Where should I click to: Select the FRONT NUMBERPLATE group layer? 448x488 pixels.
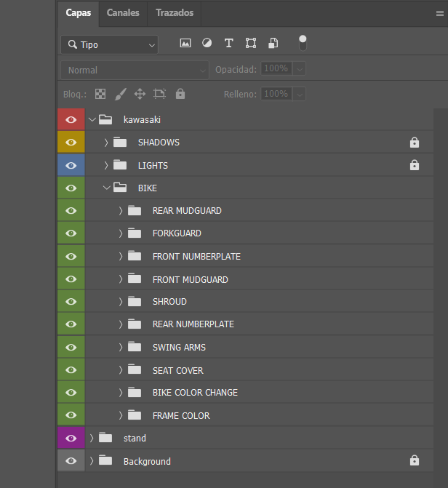click(x=196, y=256)
